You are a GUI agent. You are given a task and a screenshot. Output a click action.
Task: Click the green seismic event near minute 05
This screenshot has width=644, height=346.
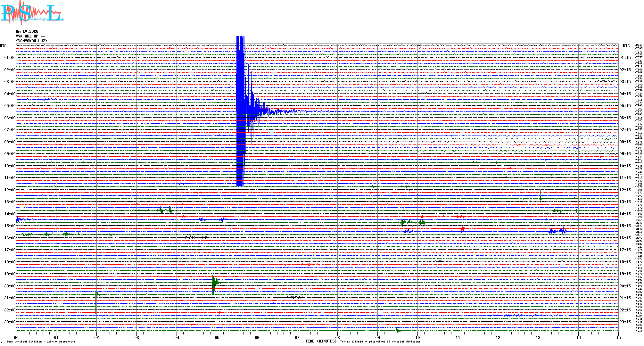(x=214, y=283)
